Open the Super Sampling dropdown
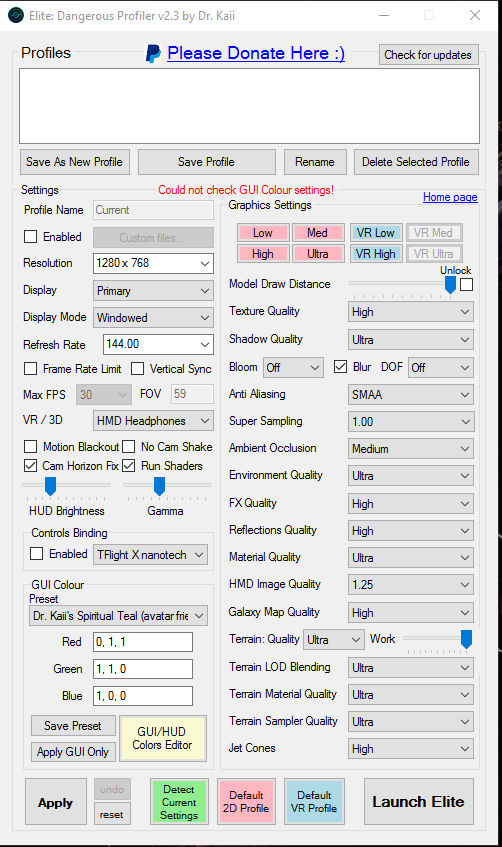The image size is (502, 847). [x=411, y=421]
